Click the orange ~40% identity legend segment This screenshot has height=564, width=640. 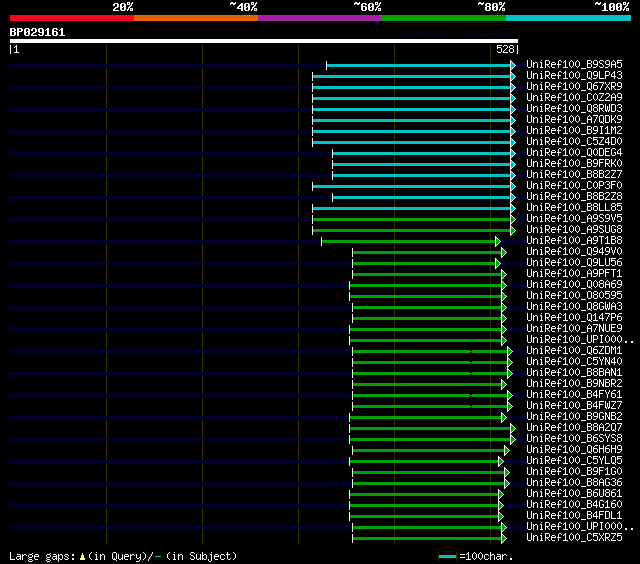(x=196, y=18)
